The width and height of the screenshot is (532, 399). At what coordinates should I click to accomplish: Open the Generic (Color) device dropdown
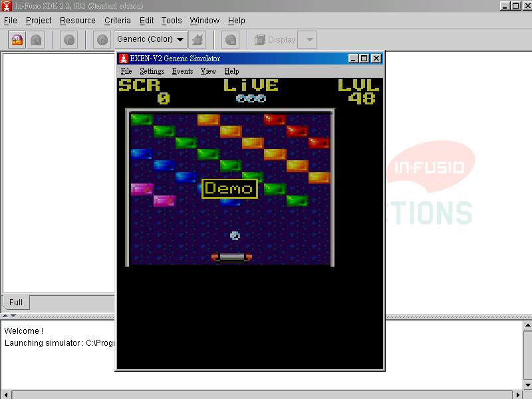pos(151,39)
